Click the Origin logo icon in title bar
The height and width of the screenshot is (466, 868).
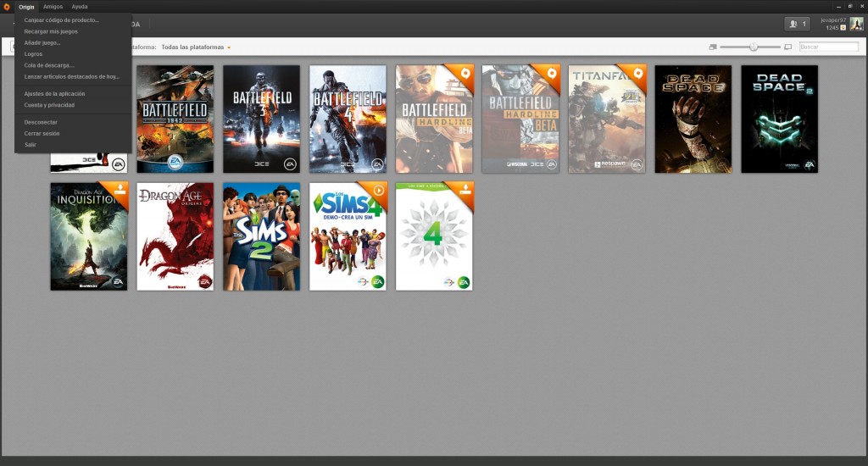[7, 7]
